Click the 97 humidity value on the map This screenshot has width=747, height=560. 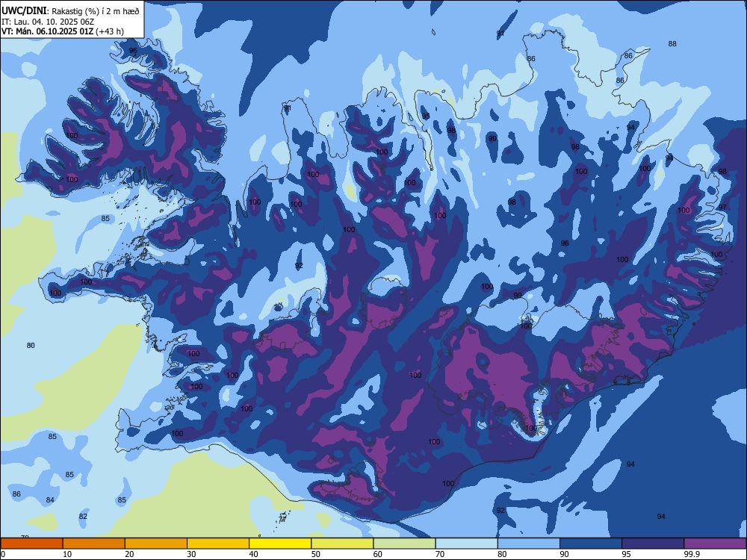pyautogui.click(x=722, y=207)
